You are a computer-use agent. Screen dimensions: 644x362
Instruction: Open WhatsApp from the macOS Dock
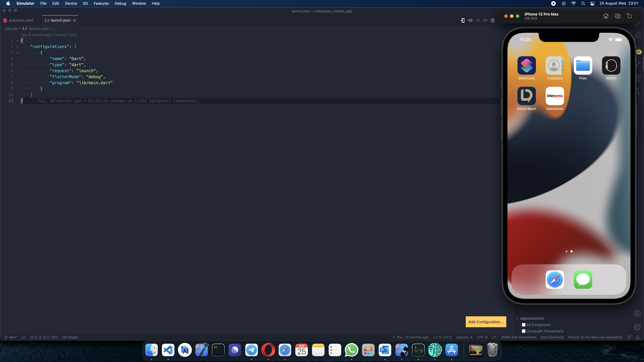click(x=351, y=350)
